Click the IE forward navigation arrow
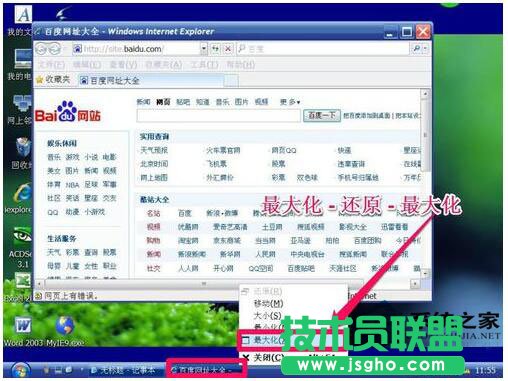508x381 pixels. pos(55,49)
